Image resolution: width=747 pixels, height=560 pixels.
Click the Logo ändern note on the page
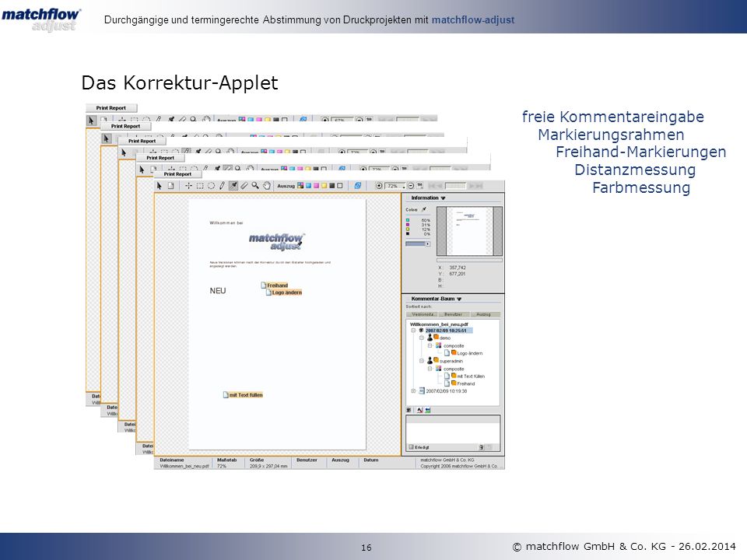pyautogui.click(x=284, y=292)
